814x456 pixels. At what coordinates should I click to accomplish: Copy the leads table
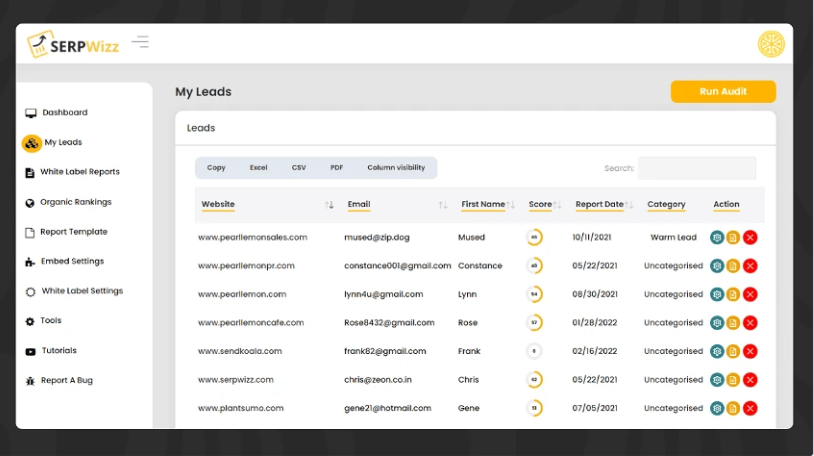pos(216,168)
